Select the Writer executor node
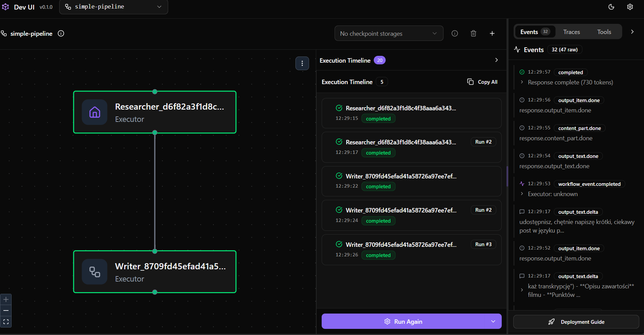 155,272
